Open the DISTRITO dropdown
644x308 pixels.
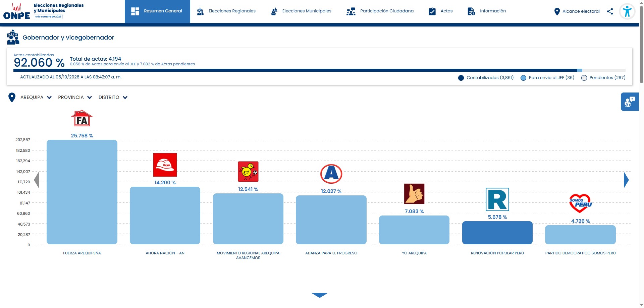pos(113,98)
